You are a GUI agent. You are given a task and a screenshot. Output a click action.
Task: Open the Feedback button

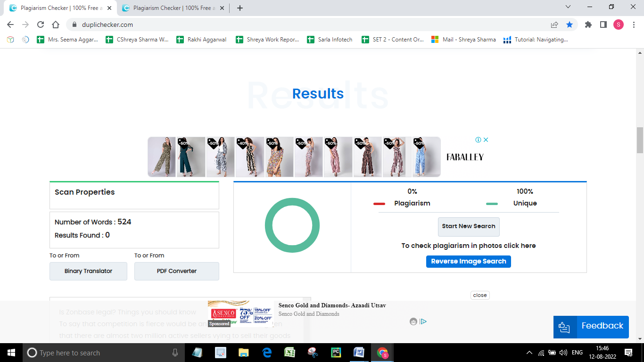[591, 327]
